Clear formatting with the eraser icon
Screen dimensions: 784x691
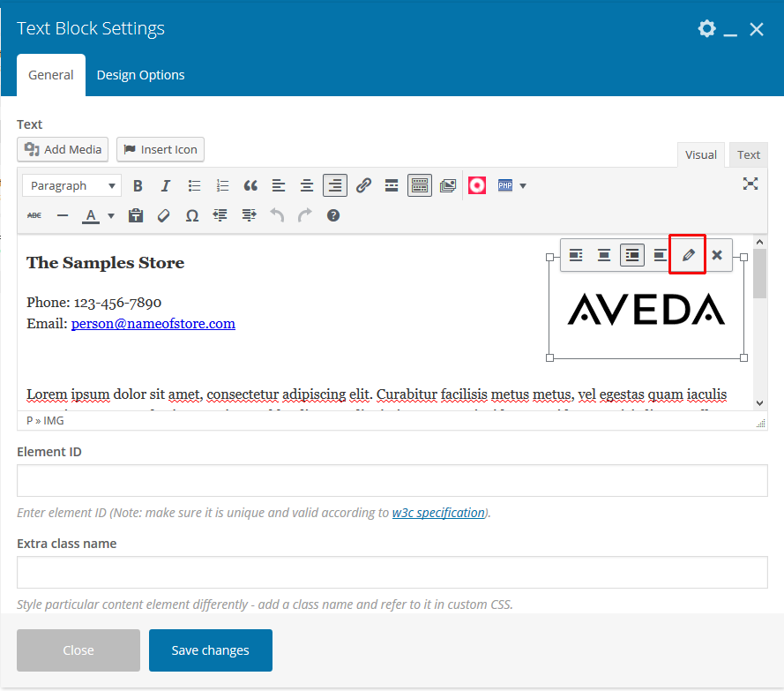163,215
